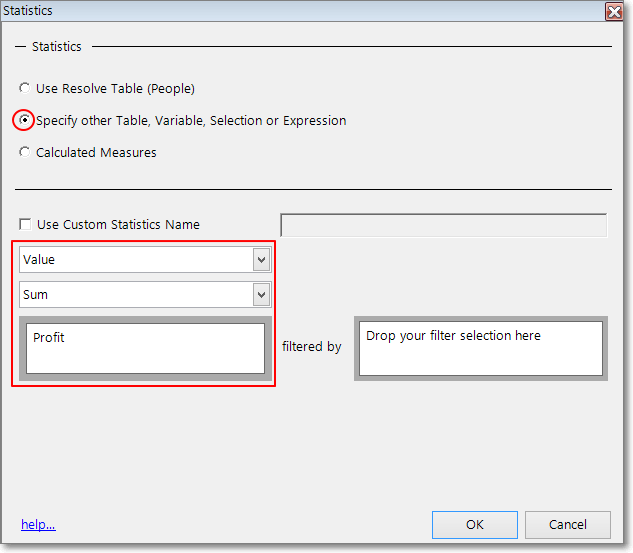Open the help... link
The image size is (633, 553).
pyautogui.click(x=38, y=525)
